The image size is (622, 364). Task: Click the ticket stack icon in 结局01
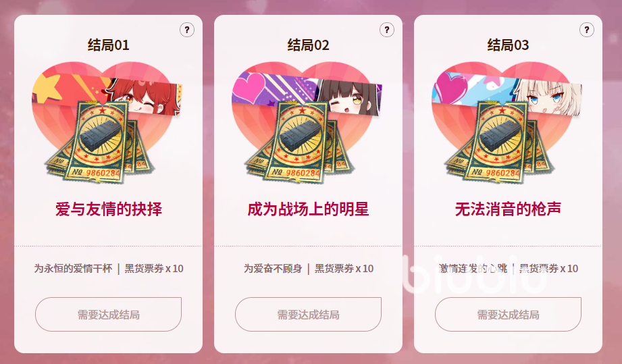pos(99,142)
